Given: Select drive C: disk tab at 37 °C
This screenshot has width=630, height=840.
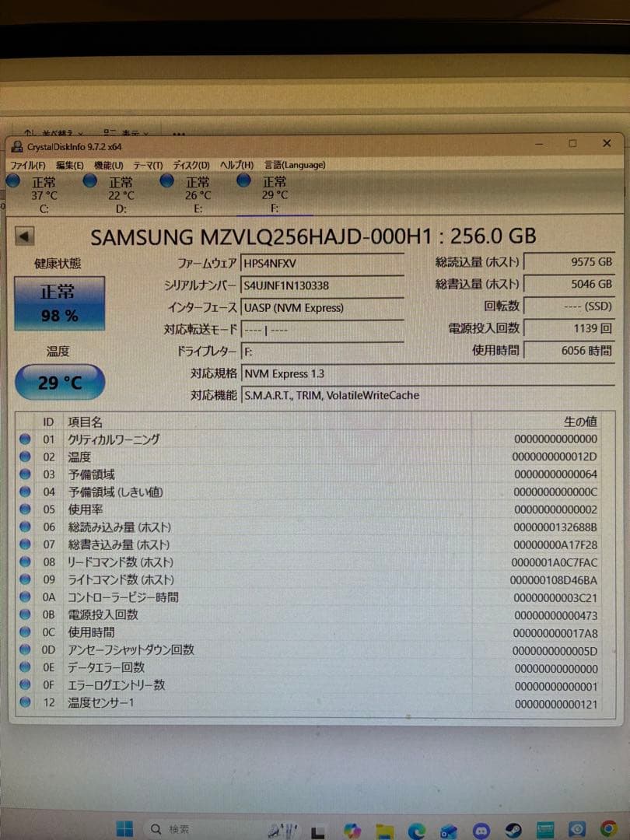Looking at the screenshot, I should 37,194.
